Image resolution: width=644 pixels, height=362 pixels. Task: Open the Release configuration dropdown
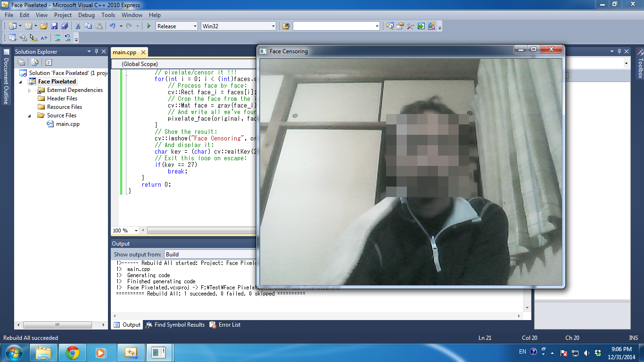pos(177,26)
